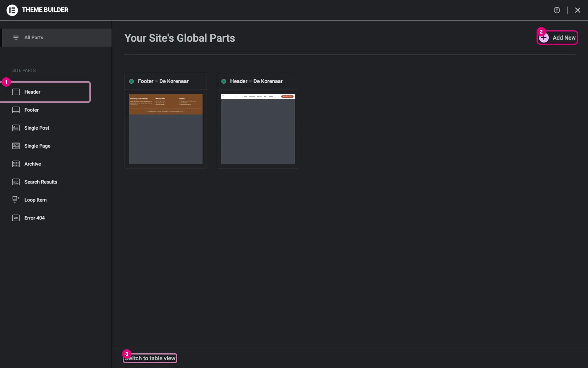Open the Error 404 label

tap(35, 218)
